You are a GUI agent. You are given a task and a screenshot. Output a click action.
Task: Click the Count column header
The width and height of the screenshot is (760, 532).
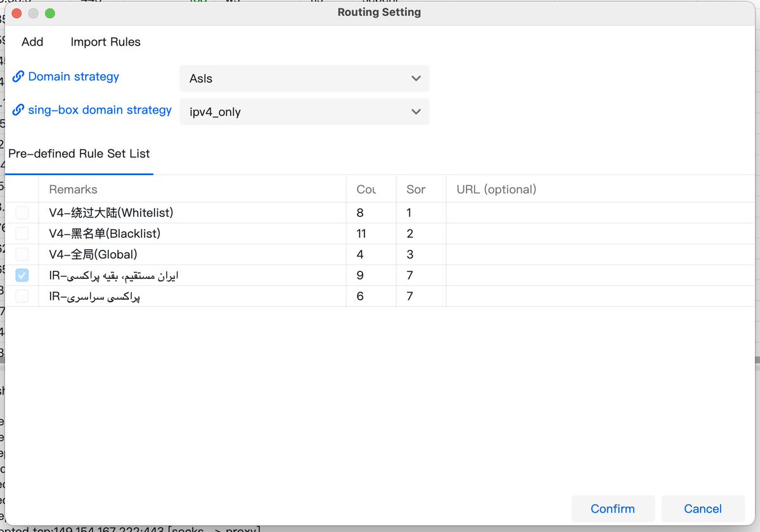click(x=371, y=190)
